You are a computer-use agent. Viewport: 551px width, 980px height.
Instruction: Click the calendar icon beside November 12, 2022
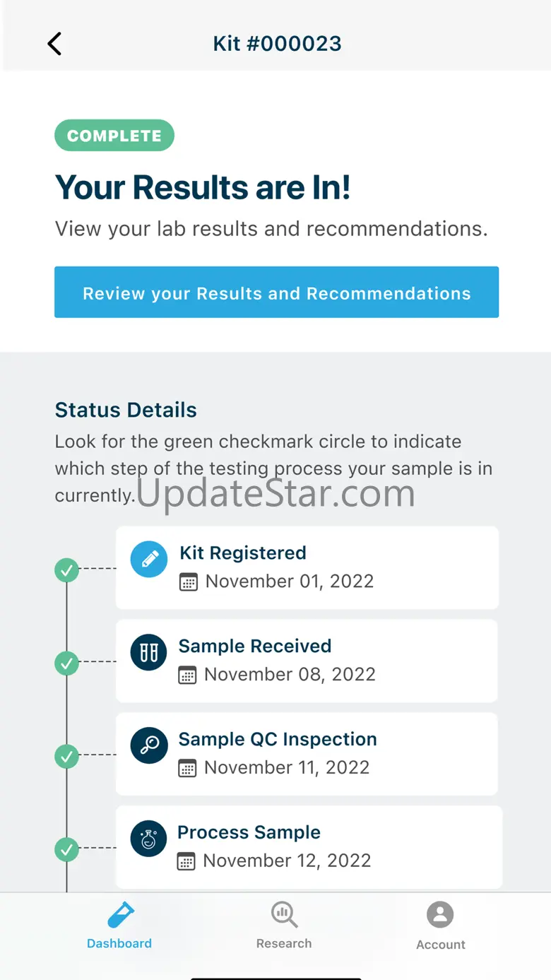[186, 862]
